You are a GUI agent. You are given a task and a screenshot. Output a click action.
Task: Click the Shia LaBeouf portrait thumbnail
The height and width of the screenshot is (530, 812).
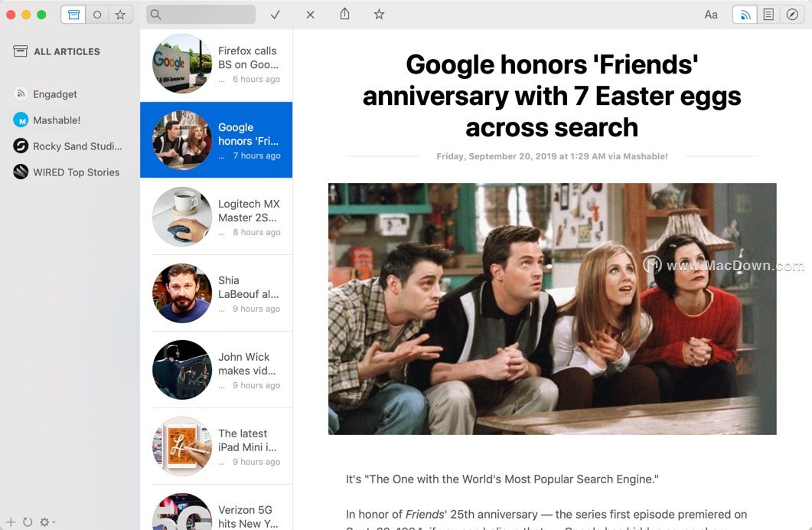click(182, 293)
